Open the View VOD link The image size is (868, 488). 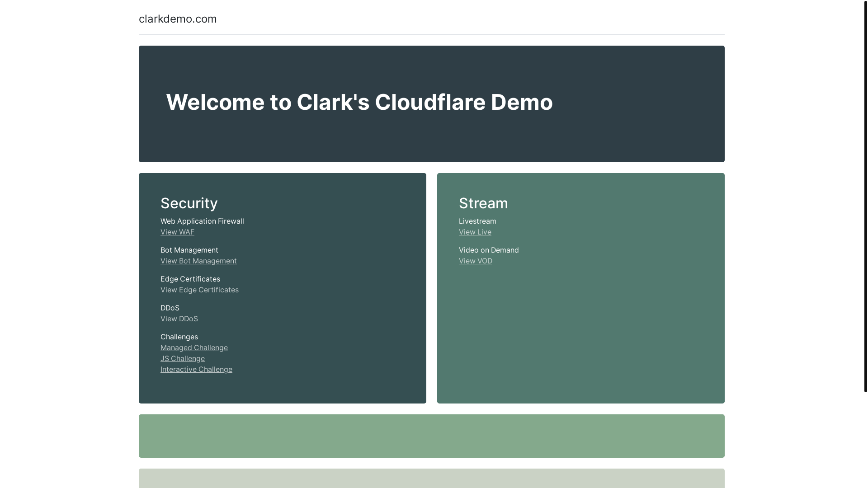coord(476,261)
